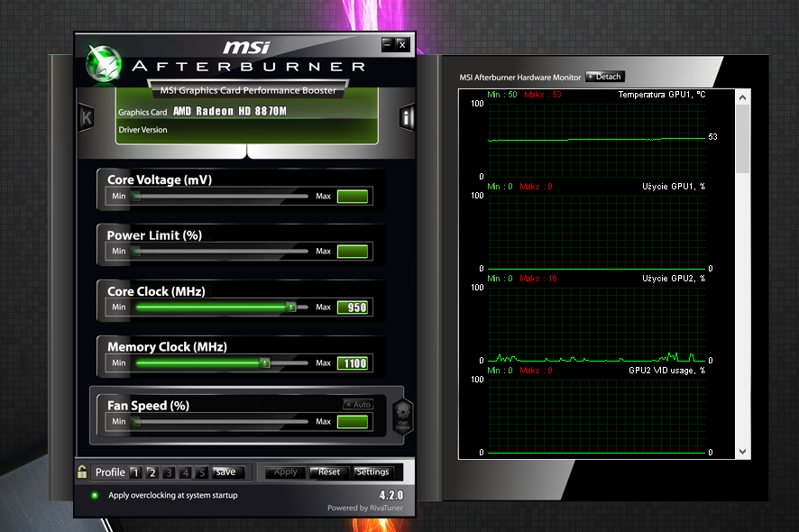Click the Core Voltage slider track
Screen dimensions: 799x532
[220, 197]
